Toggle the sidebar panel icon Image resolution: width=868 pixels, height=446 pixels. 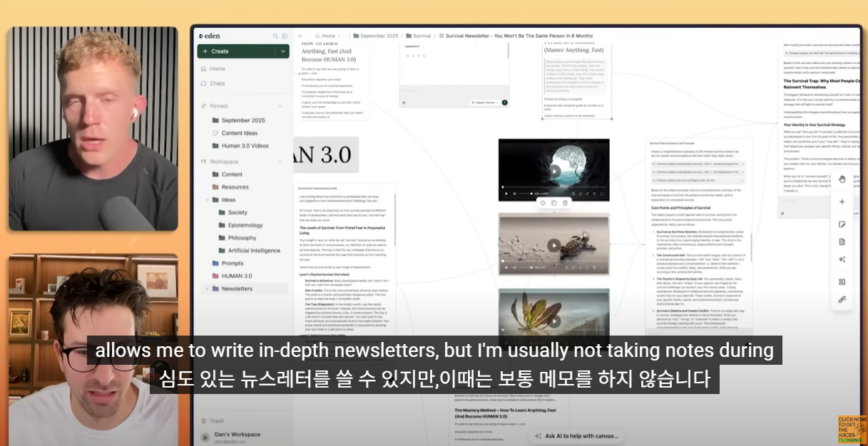point(285,36)
